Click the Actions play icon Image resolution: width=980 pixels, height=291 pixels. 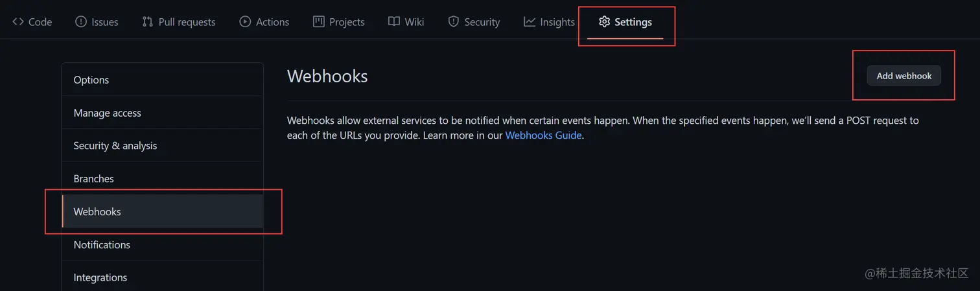pyautogui.click(x=245, y=22)
